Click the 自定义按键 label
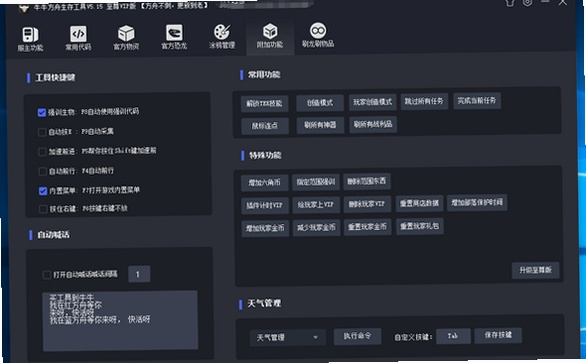This screenshot has height=363, width=586. 413,337
